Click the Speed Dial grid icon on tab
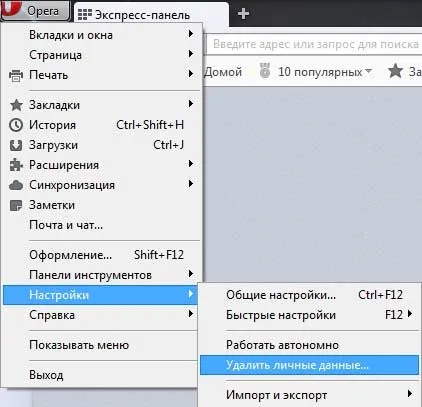The width and height of the screenshot is (422, 407). coord(85,15)
